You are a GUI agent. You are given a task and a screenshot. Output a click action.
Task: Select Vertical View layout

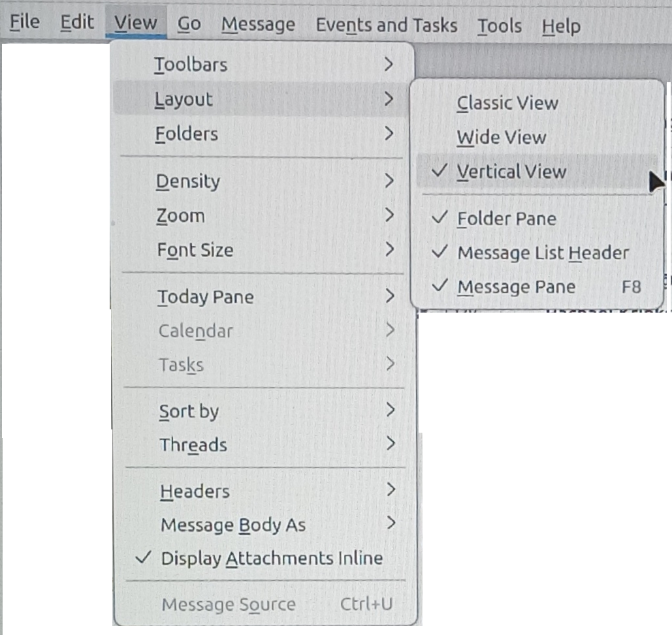[x=537, y=172]
